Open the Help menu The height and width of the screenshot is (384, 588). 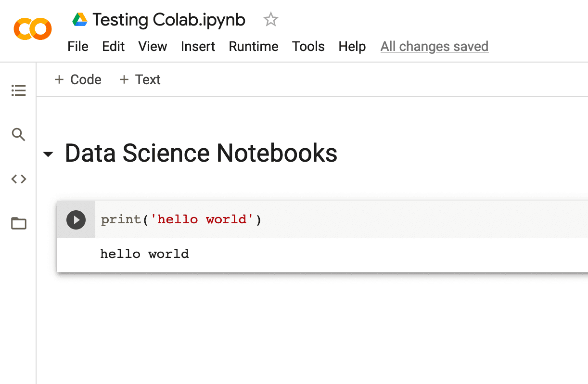(x=352, y=46)
